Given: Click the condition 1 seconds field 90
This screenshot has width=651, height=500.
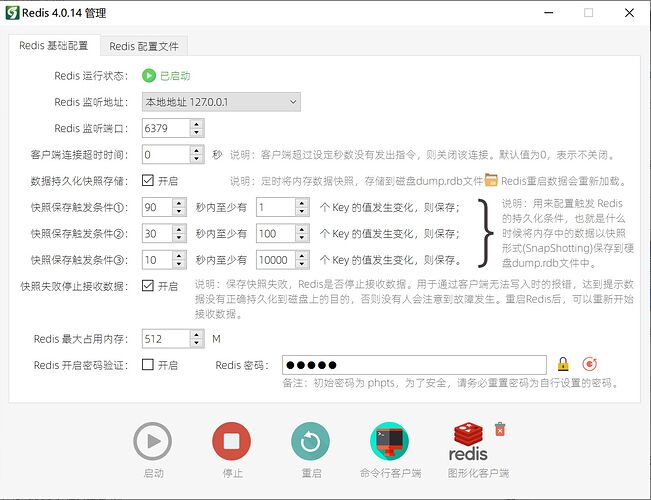Looking at the screenshot, I should coord(157,207).
